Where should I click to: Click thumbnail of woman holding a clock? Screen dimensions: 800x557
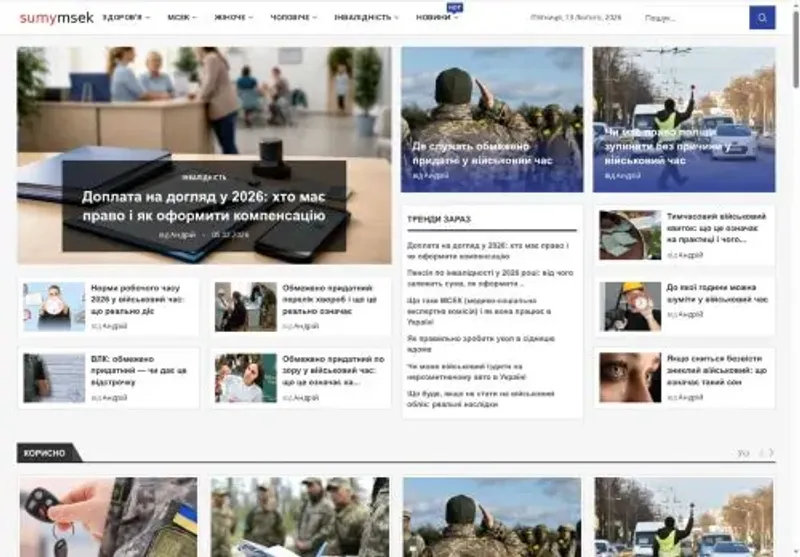54,307
